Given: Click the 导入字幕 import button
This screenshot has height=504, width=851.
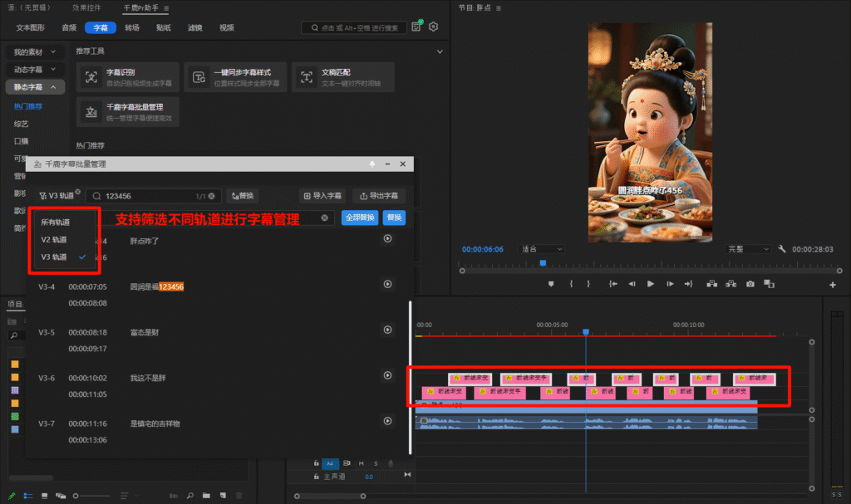Looking at the screenshot, I should point(323,196).
